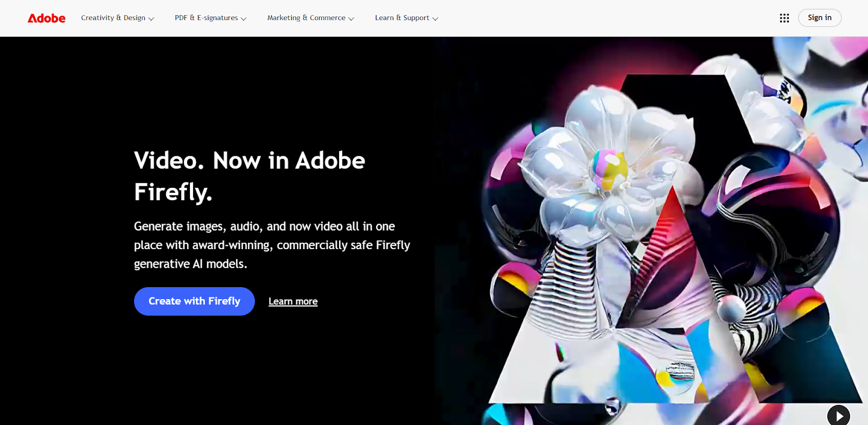This screenshot has width=868, height=425.
Task: Open the Creativity & Design menu
Action: pos(118,18)
